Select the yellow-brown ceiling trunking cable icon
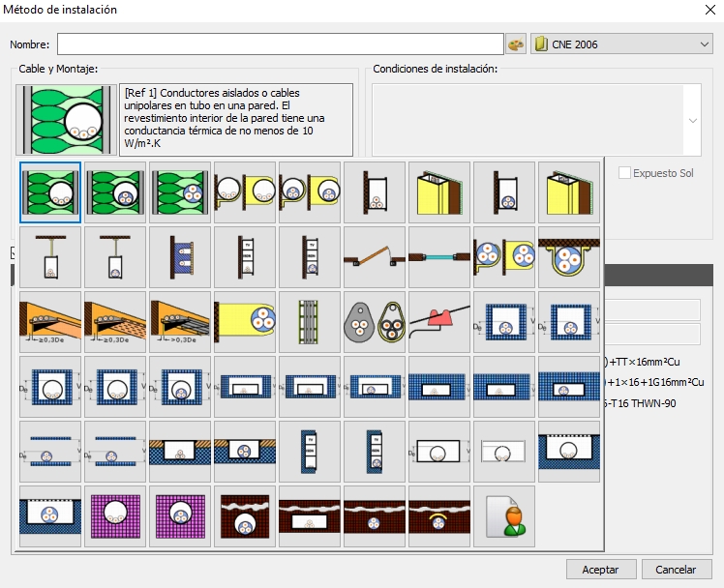The image size is (724, 588). pyautogui.click(x=568, y=257)
